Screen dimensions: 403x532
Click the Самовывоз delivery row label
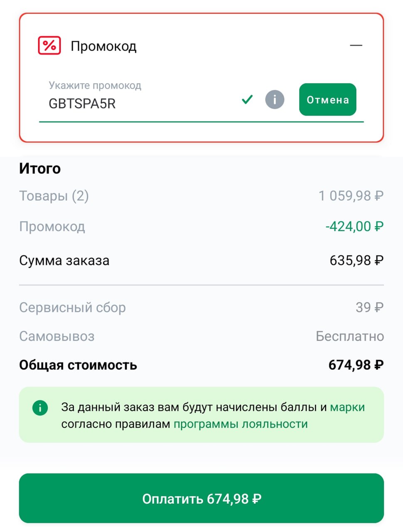[x=57, y=336]
